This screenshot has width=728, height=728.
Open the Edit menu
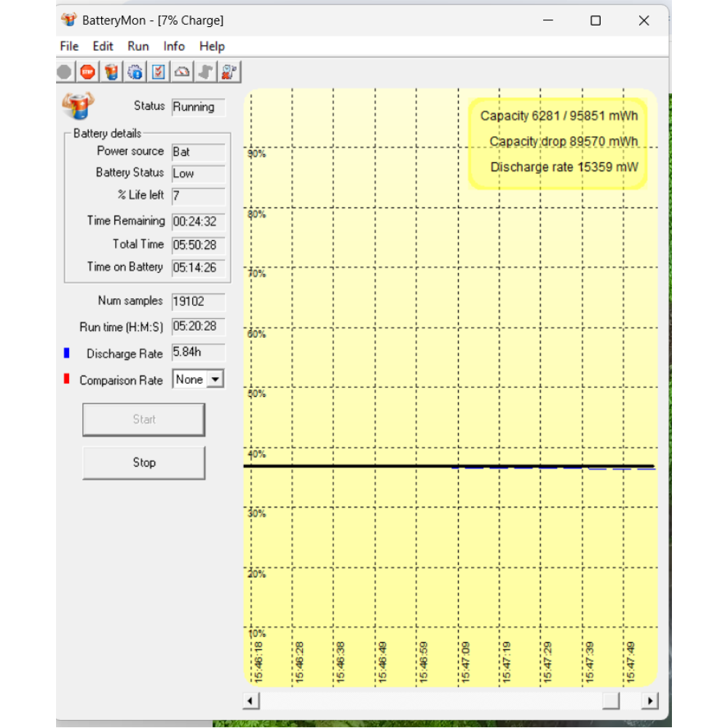pyautogui.click(x=103, y=47)
